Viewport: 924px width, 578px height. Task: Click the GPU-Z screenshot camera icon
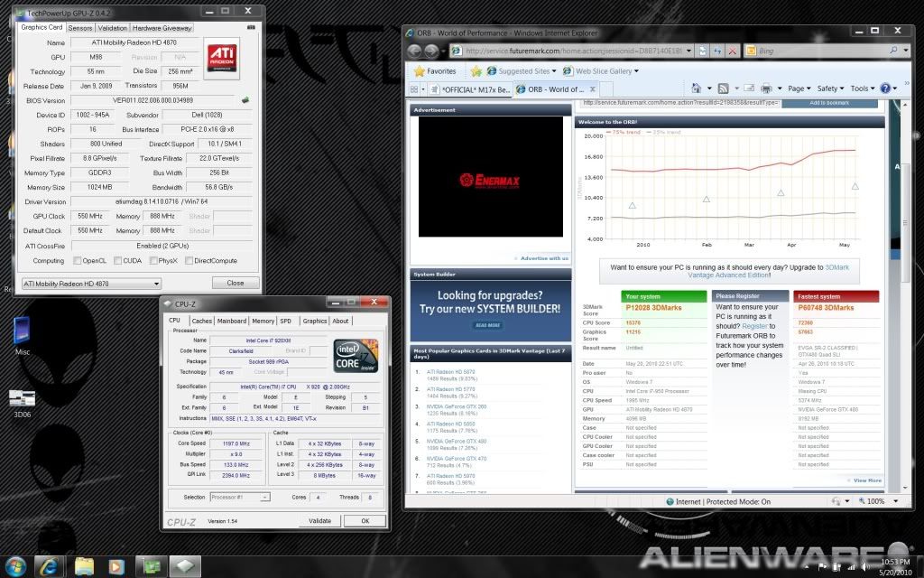coord(251,27)
